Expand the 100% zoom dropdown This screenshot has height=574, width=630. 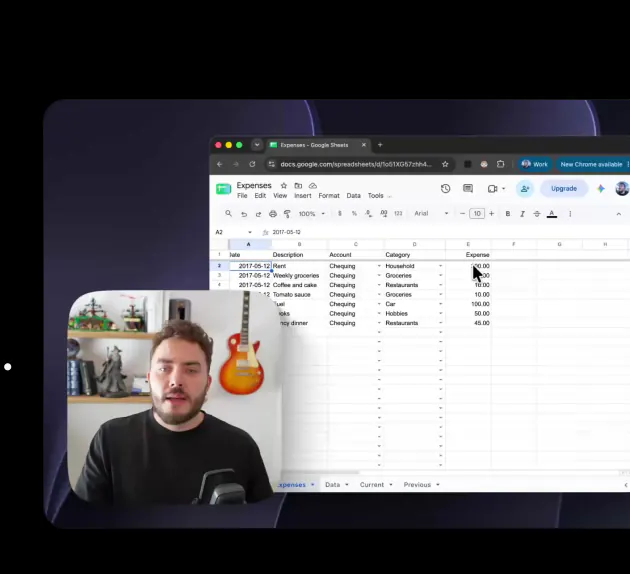[x=312, y=214]
